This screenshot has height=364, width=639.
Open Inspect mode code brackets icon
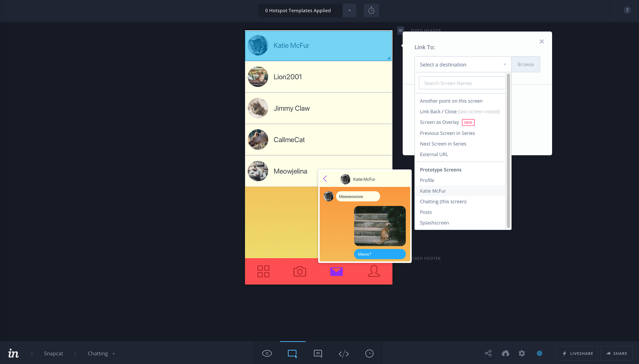(x=343, y=353)
